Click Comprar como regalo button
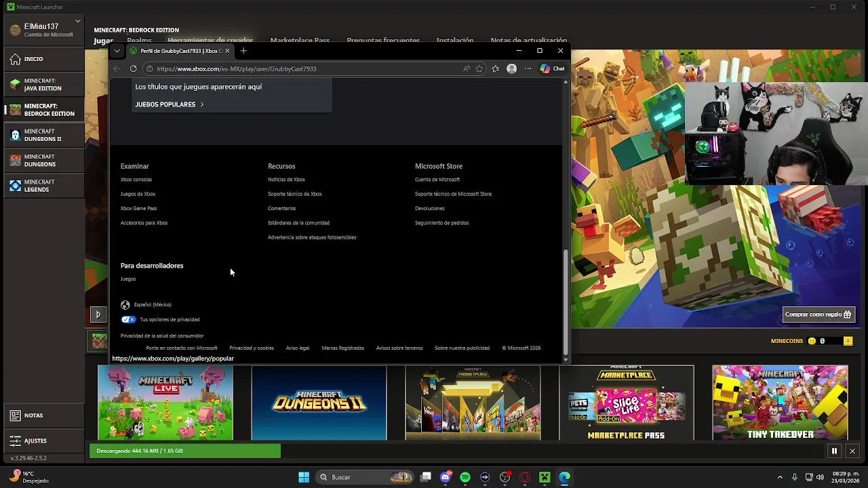This screenshot has height=488, width=868. 818,314
